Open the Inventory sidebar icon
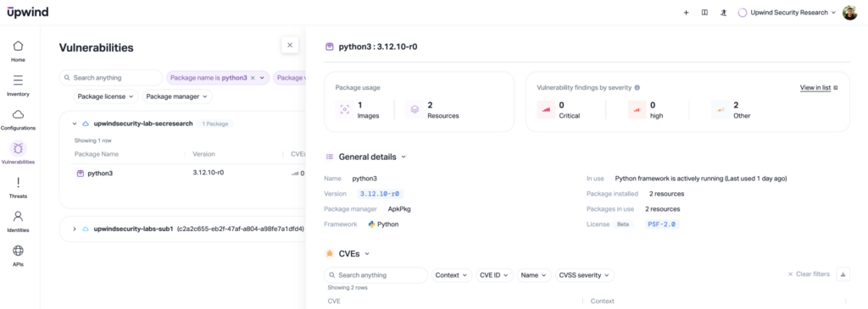This screenshot has height=309, width=868. click(18, 80)
